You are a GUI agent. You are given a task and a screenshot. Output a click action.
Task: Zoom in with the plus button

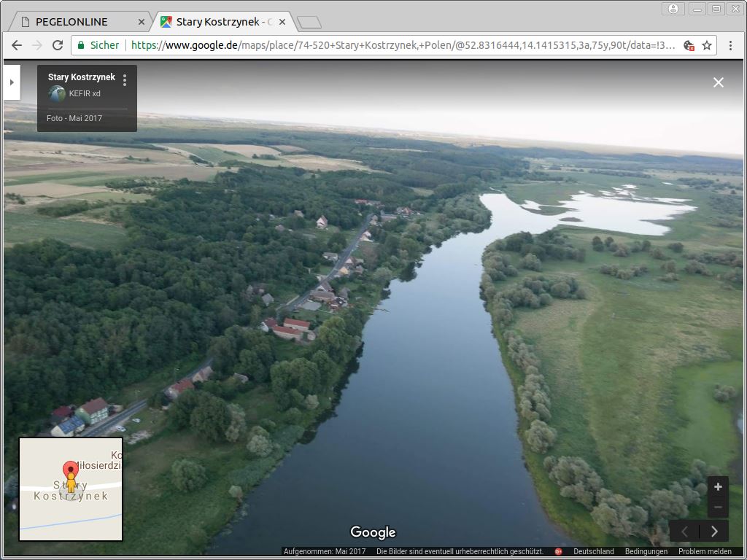pyautogui.click(x=718, y=487)
